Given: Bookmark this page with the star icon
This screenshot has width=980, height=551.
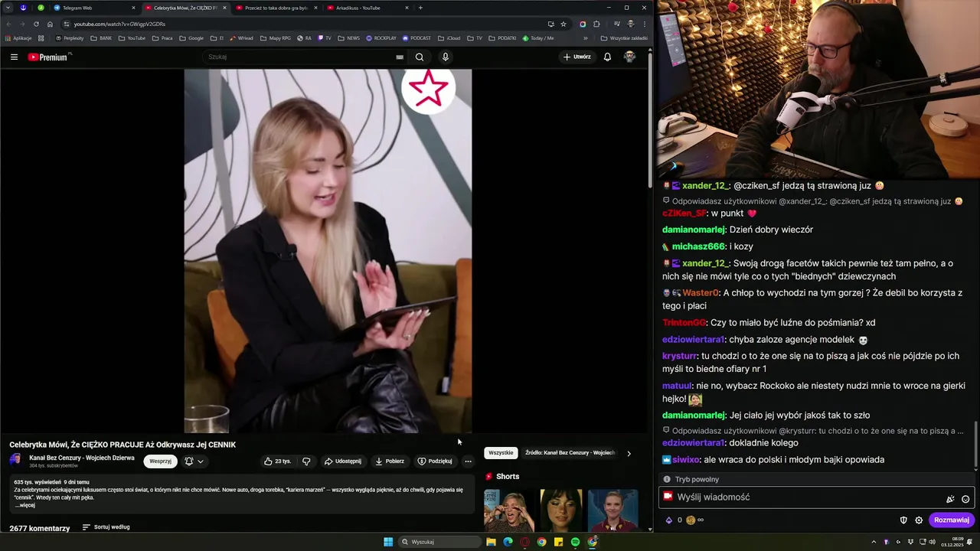Looking at the screenshot, I should coord(563,24).
